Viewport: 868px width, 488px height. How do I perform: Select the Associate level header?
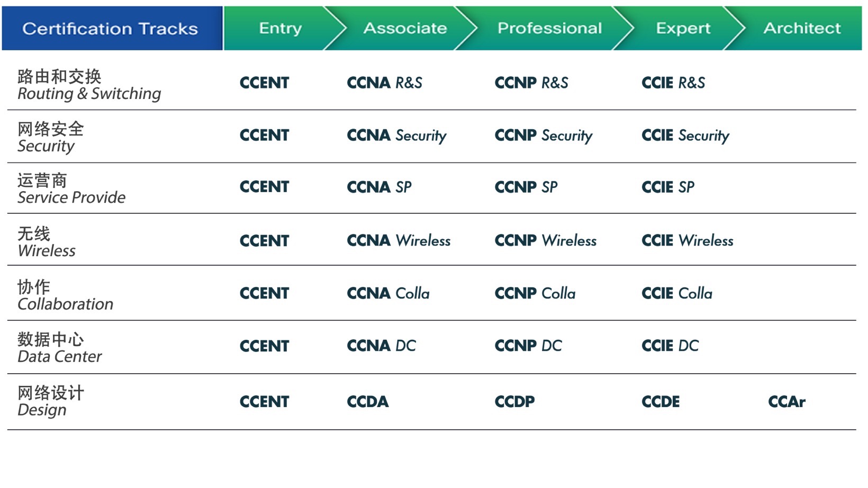tap(405, 28)
